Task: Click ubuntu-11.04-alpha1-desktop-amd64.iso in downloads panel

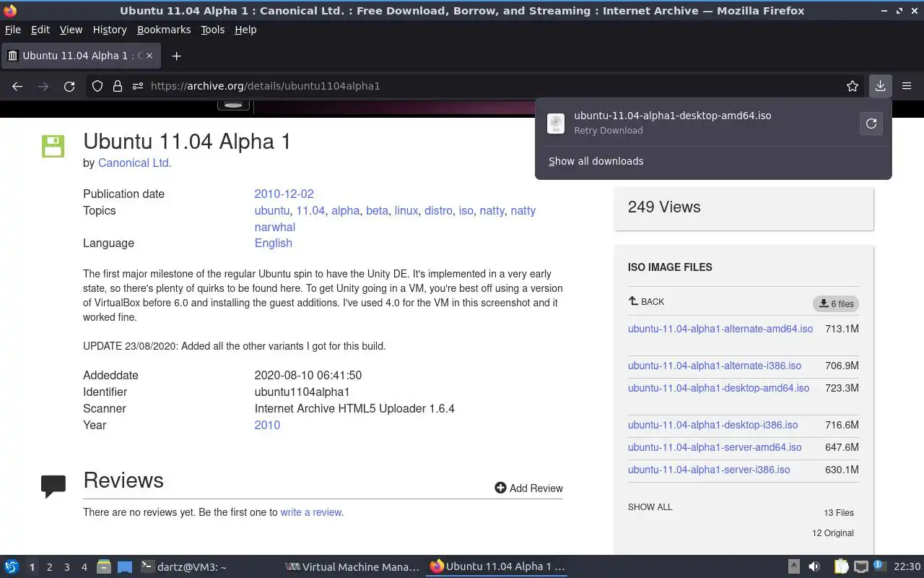Action: tap(673, 116)
